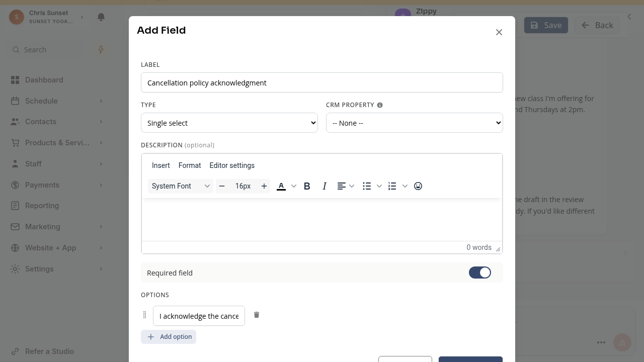Click into the description text area
The width and height of the screenshot is (644, 362).
(322, 220)
